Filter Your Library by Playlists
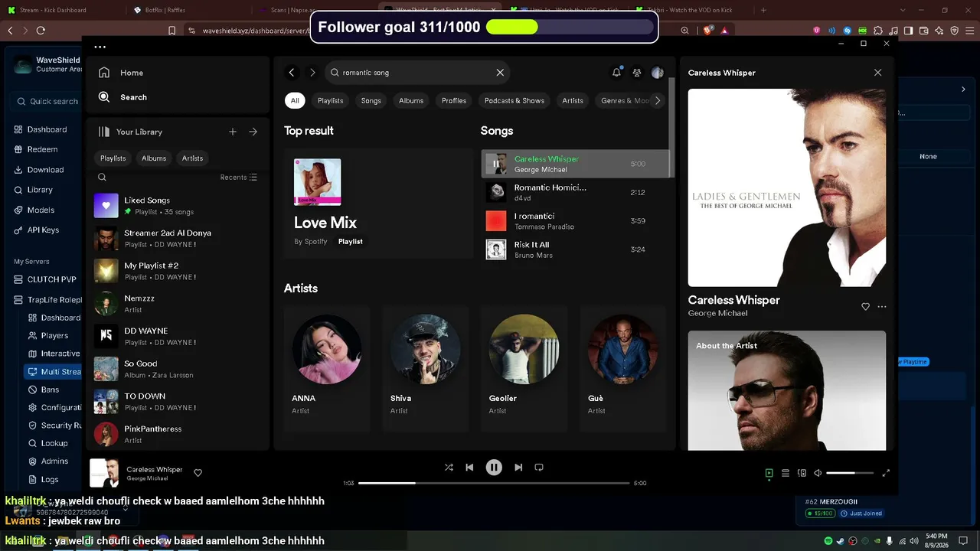Image resolution: width=980 pixels, height=551 pixels. click(113, 158)
